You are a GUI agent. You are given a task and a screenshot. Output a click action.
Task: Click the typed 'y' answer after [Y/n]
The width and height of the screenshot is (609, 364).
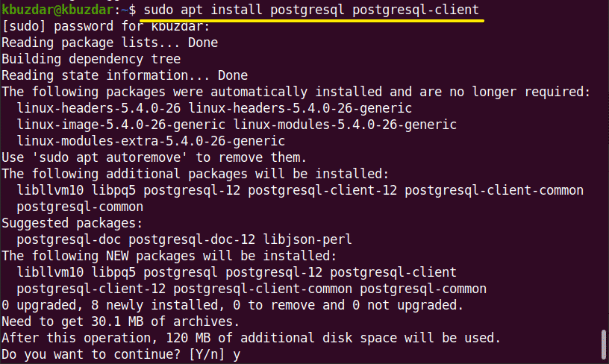click(236, 354)
